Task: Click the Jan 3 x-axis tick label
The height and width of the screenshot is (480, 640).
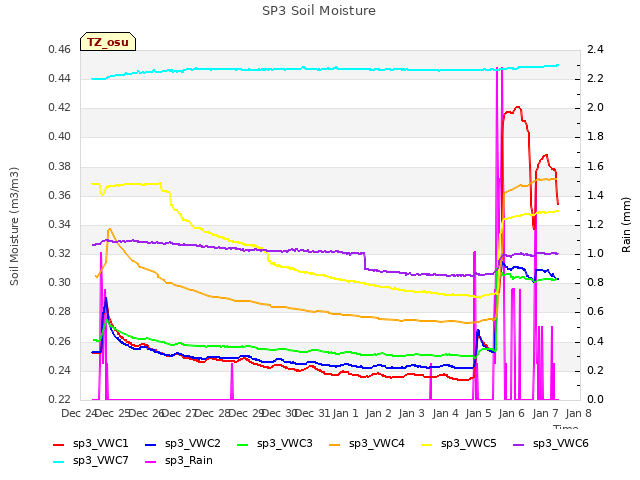Action: pyautogui.click(x=411, y=413)
